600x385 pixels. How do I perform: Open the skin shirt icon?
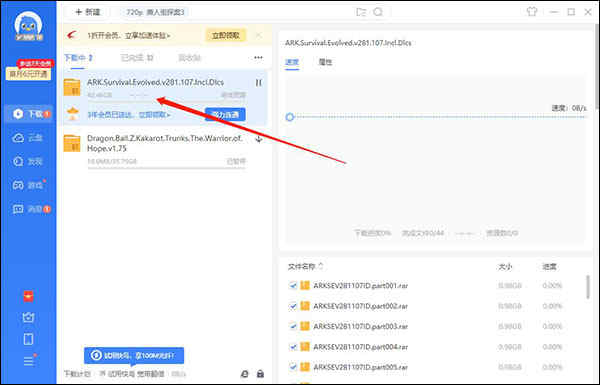(x=532, y=12)
